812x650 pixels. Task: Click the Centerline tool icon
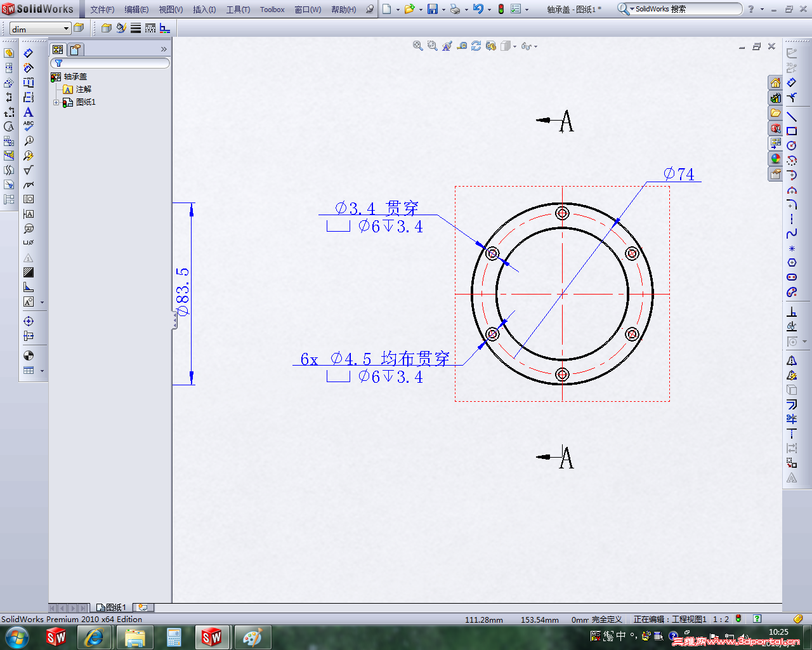pos(29,336)
